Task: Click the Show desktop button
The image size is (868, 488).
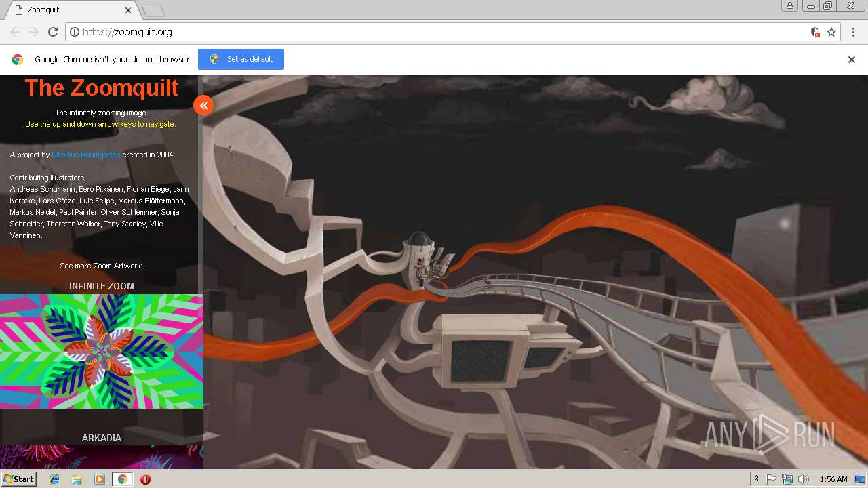Action: coord(860,479)
